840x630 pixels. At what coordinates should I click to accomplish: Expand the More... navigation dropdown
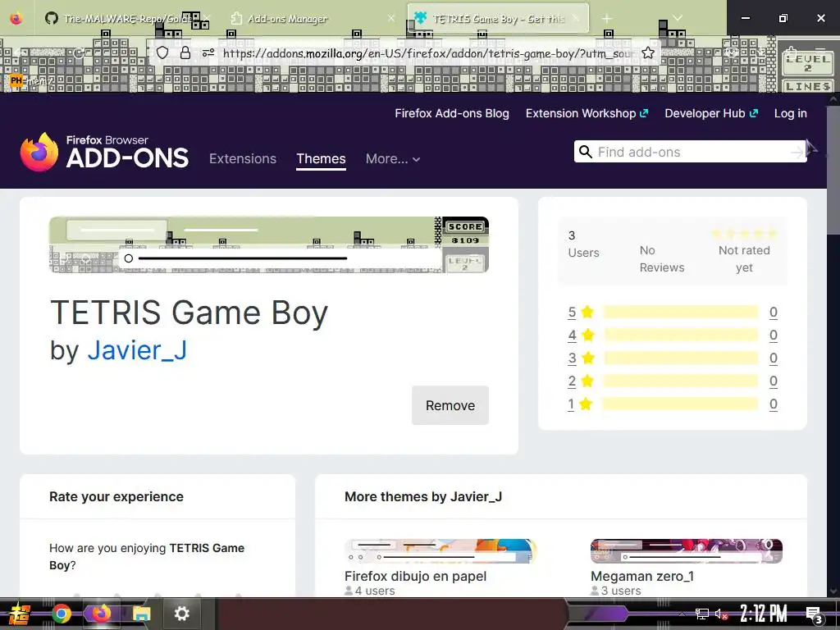click(393, 159)
